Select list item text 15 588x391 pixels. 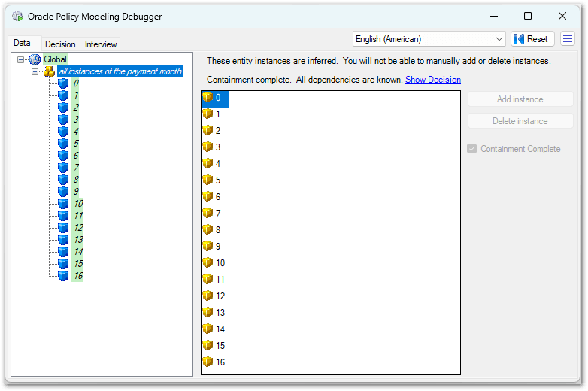[x=220, y=346]
